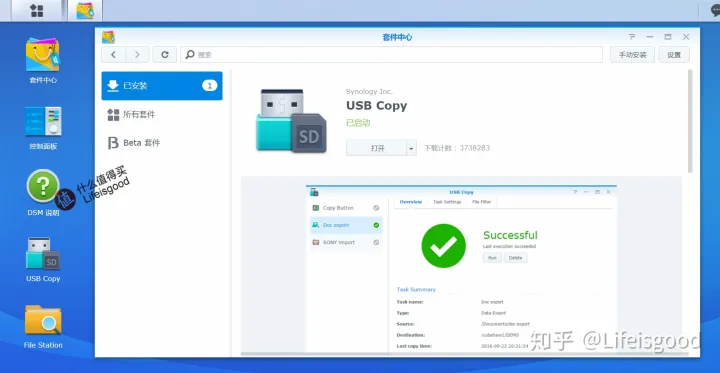Click the refresh button in Package Center
This screenshot has width=720, height=373.
point(164,55)
